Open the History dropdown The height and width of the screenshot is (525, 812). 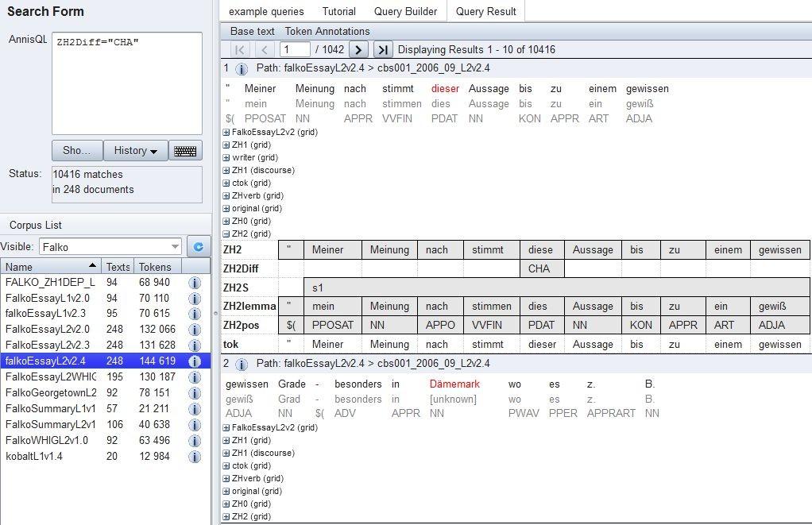click(136, 151)
